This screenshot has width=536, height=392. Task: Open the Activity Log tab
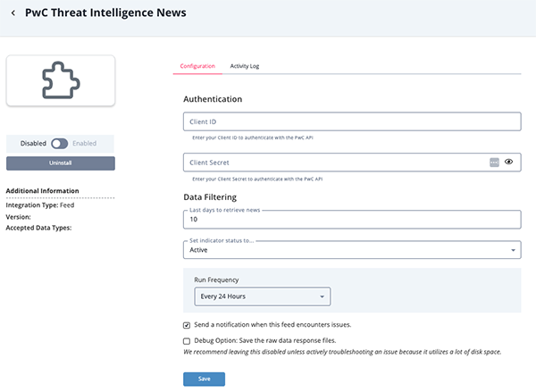(245, 66)
